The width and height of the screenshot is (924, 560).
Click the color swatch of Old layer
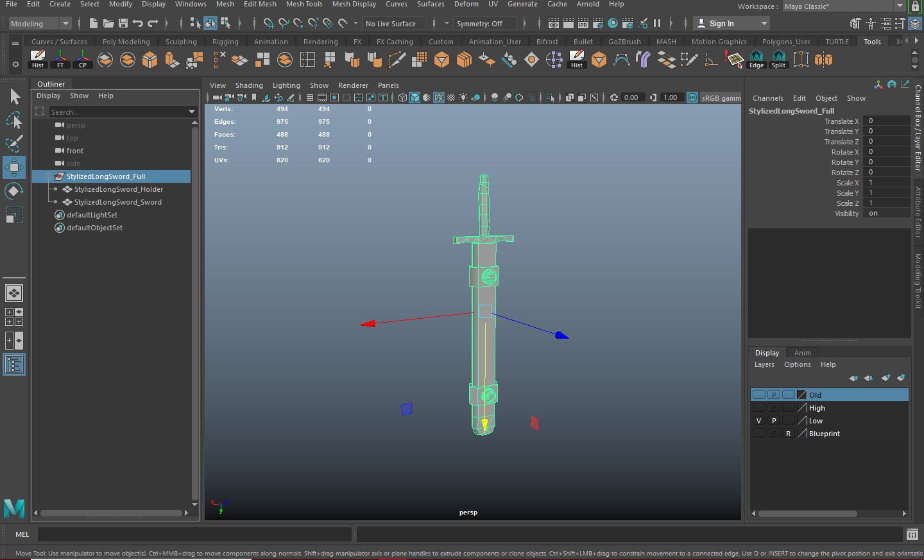(802, 395)
